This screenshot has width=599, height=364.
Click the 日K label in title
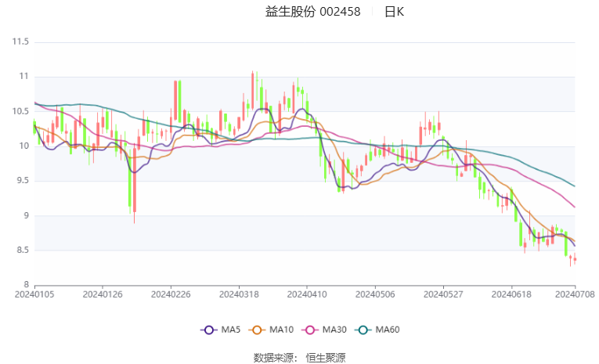[394, 12]
